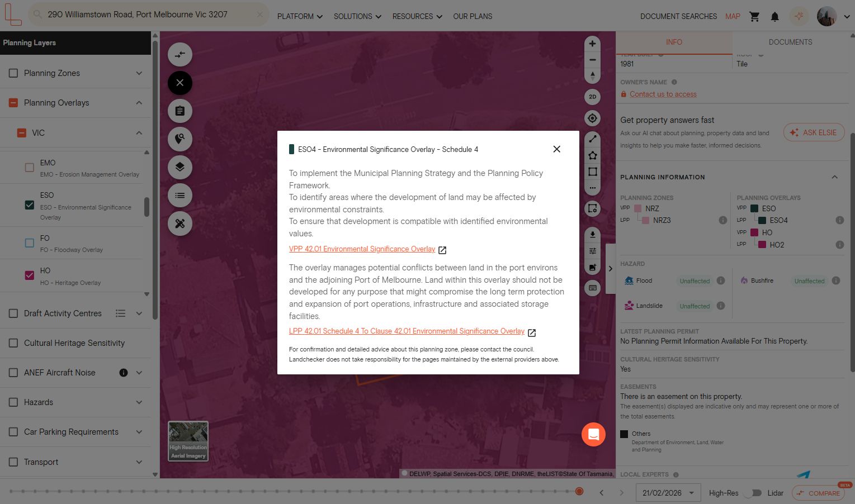Toggle the Planning Overlays checkbox
This screenshot has height=504, width=855.
coord(13,103)
